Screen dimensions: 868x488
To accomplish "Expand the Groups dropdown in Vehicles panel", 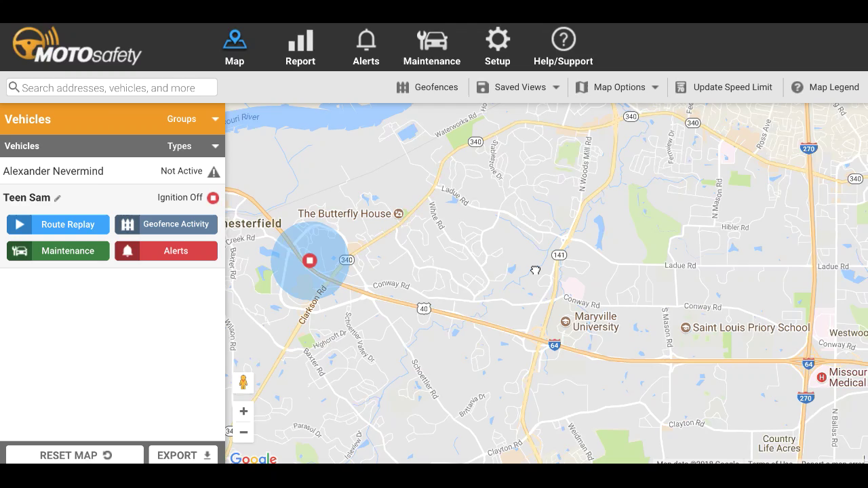I will 193,119.
